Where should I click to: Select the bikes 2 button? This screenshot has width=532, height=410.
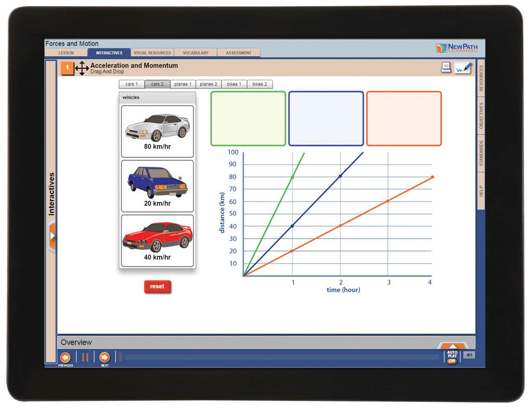[x=259, y=84]
